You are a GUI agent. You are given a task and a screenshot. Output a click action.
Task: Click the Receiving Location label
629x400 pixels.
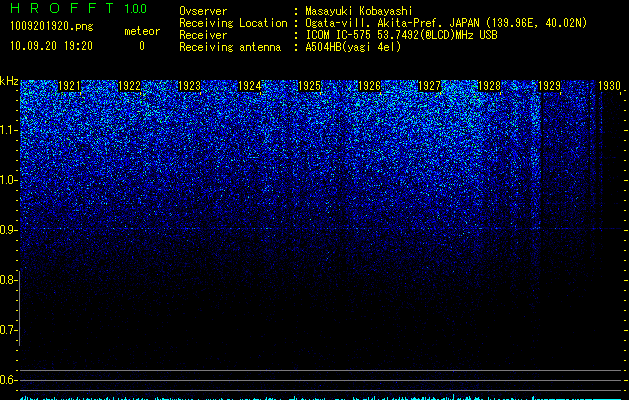[233, 23]
